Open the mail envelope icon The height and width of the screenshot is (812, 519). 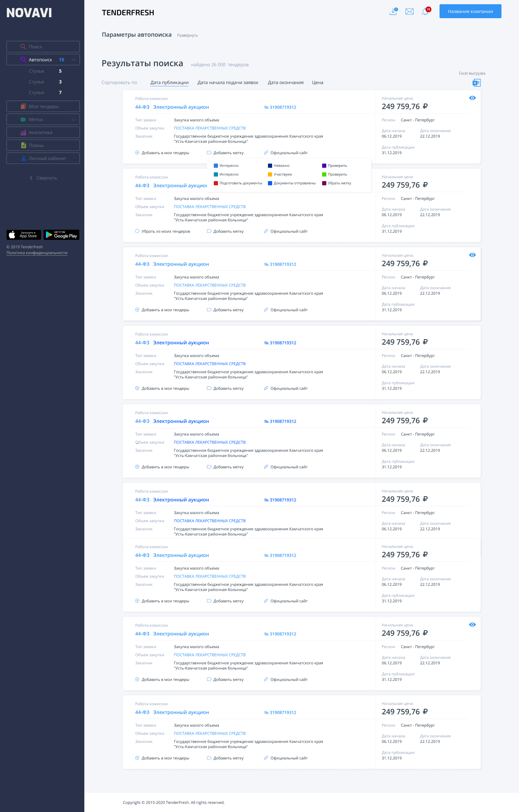[409, 11]
